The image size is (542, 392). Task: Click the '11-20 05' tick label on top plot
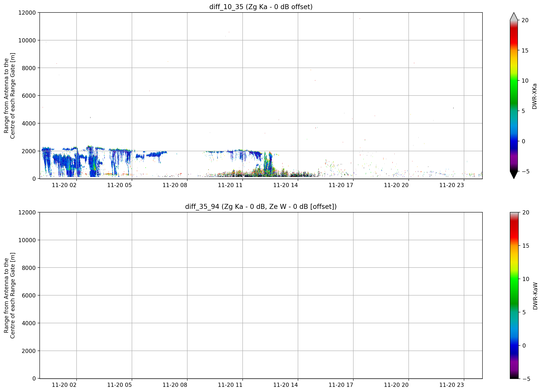[x=119, y=185]
